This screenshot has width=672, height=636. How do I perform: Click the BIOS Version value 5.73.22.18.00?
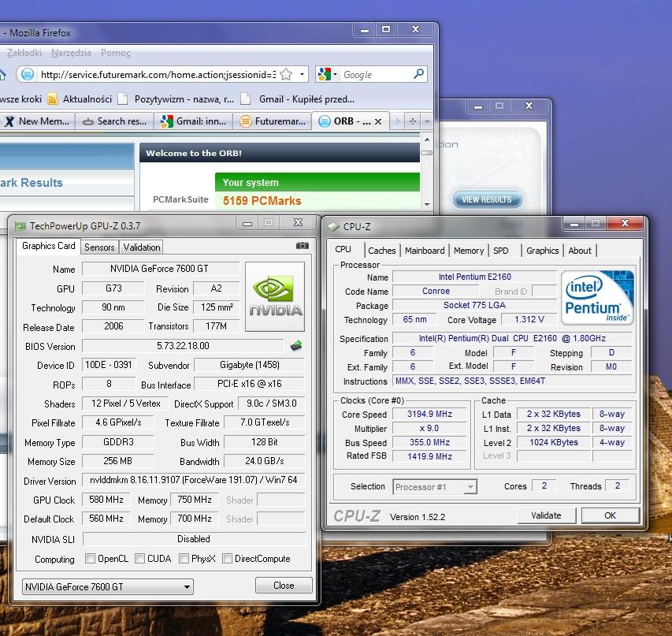[183, 346]
